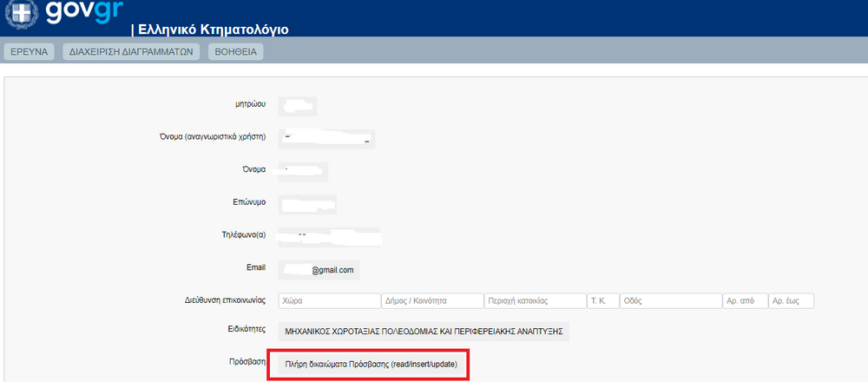
Task: Click the Email value ending in @gmail.com
Action: [319, 270]
